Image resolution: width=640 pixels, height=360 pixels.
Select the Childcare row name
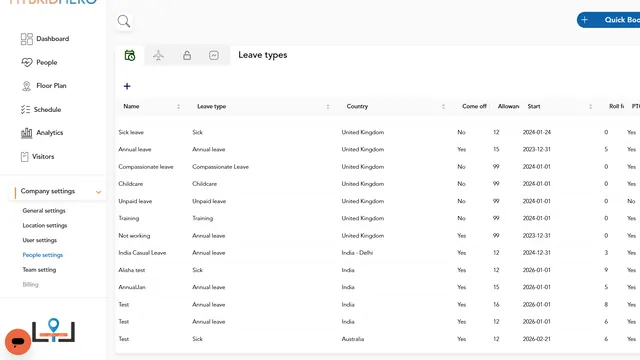click(131, 184)
